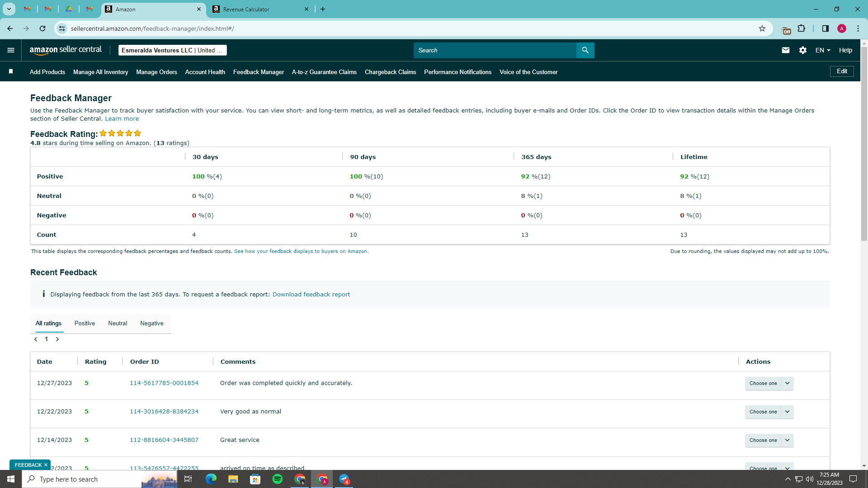The image size is (868, 488).
Task: Open the settings gear icon
Action: [803, 50]
